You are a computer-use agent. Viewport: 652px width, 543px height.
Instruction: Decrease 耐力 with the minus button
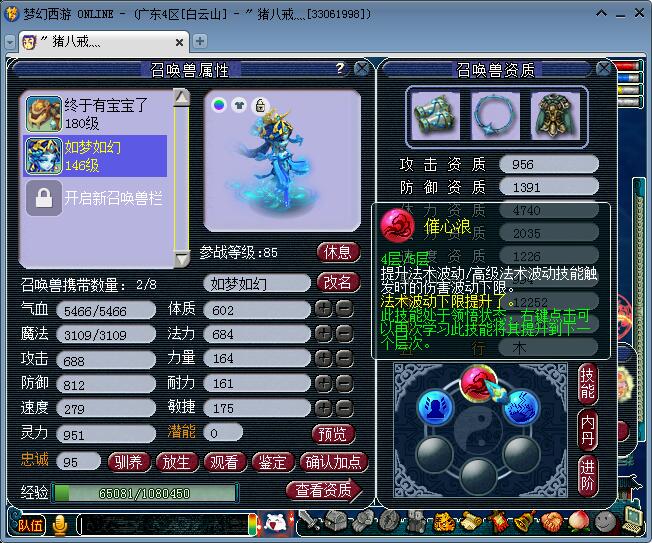point(344,383)
